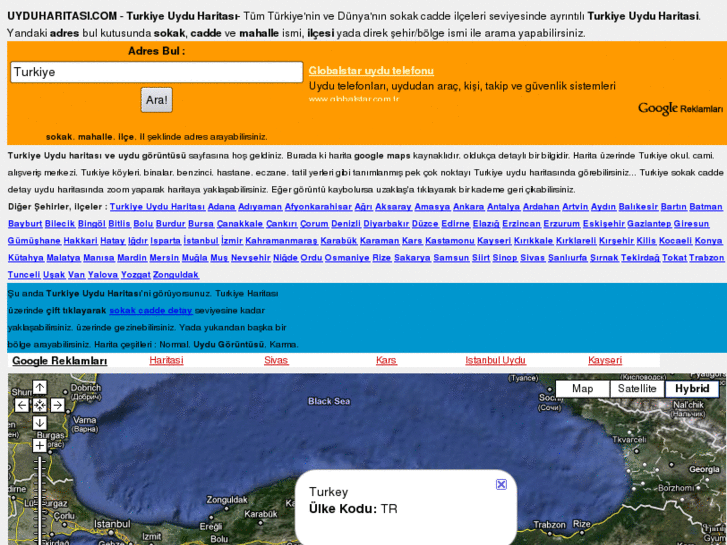Image resolution: width=727 pixels, height=545 pixels.
Task: Open the Bursa city link
Action: click(x=201, y=224)
